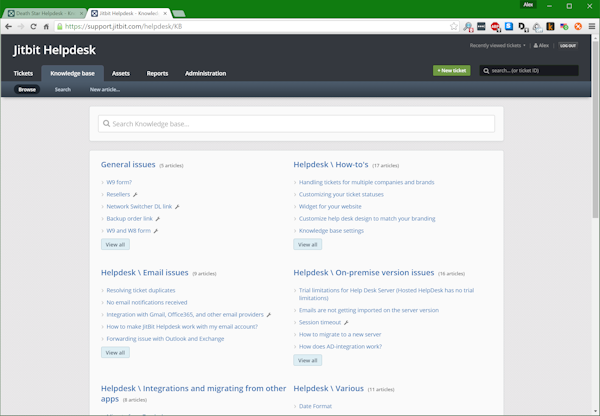Open the Helpdesk \ How-to's category heading
This screenshot has width=600, height=416.
(x=331, y=165)
